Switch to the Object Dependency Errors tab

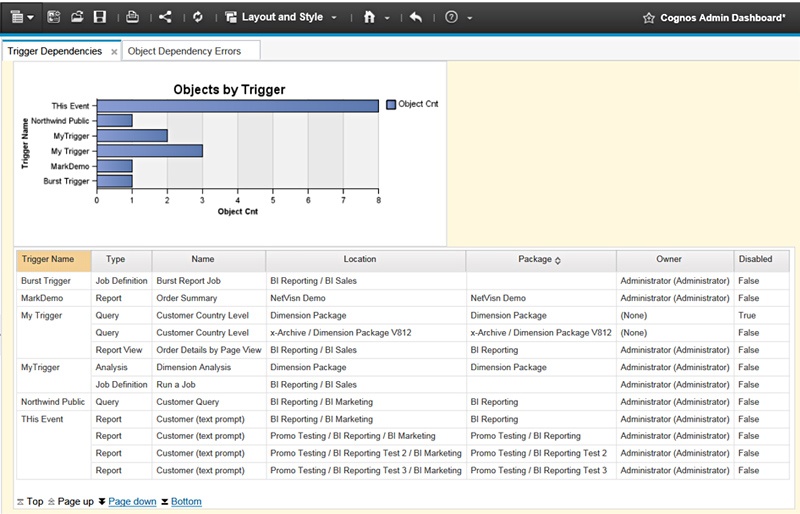184,51
